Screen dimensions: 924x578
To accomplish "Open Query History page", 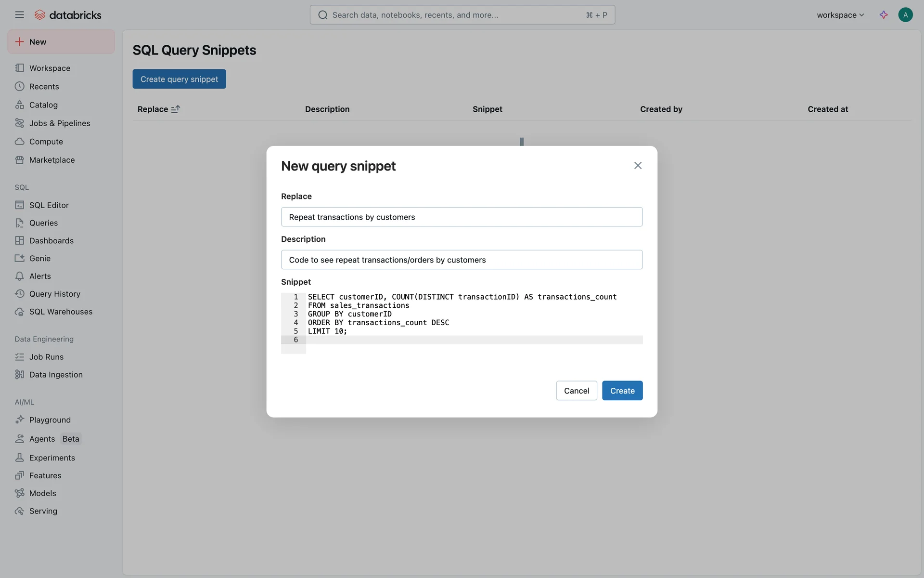I will pos(54,294).
